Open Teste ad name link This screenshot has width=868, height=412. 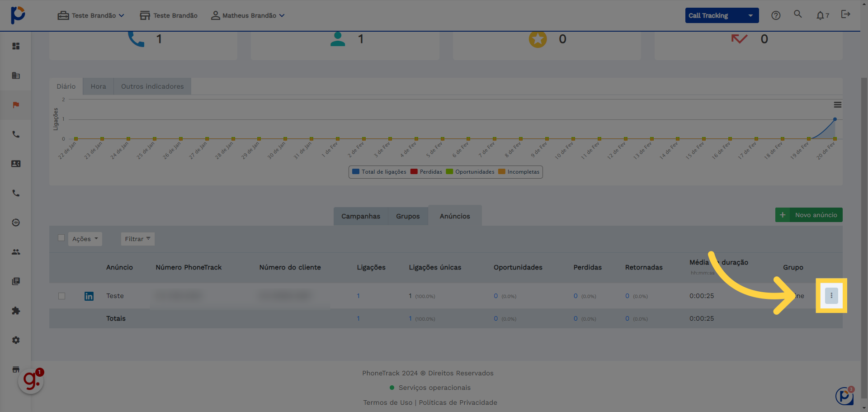(x=115, y=296)
